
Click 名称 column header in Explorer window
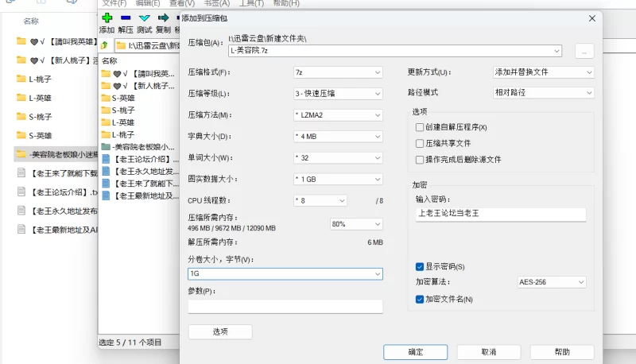coord(31,21)
